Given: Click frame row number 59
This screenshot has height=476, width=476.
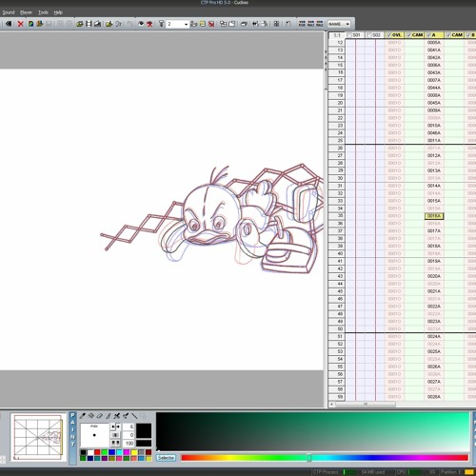Looking at the screenshot, I should (337, 397).
